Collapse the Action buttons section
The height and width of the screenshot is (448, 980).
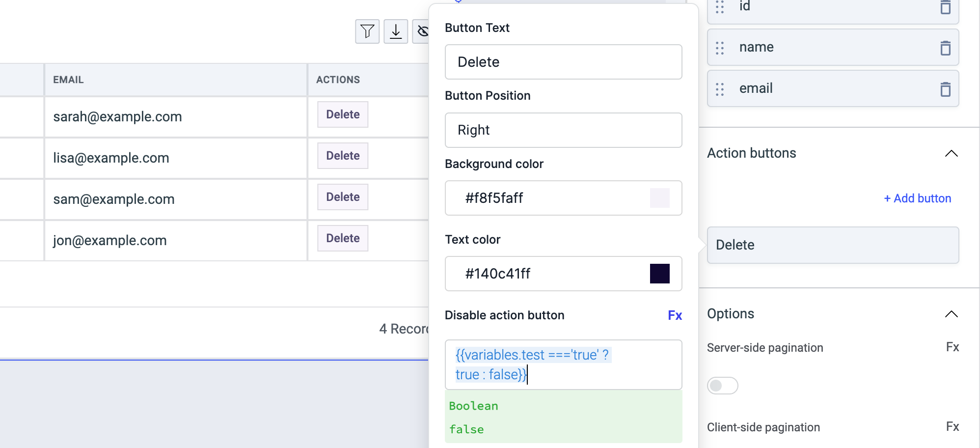951,153
